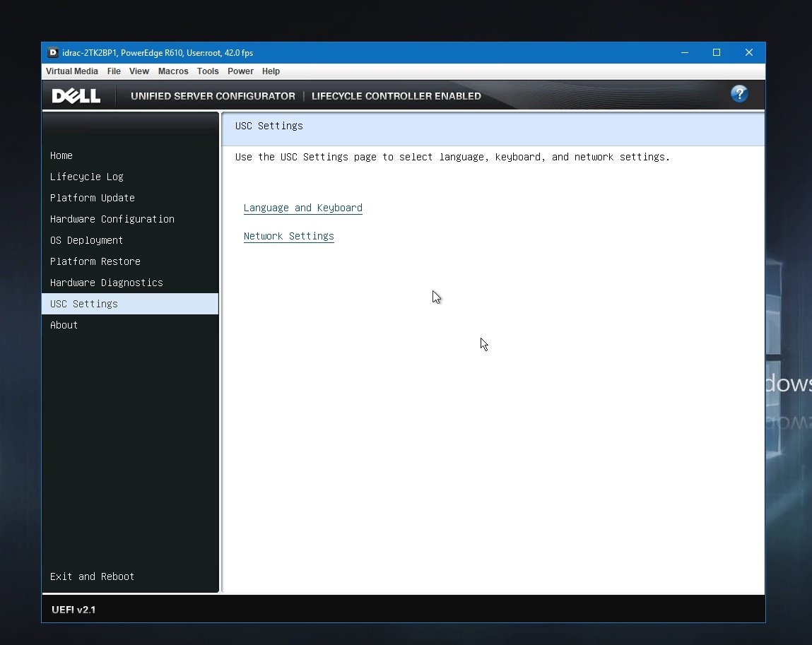Open the Power menu
812x645 pixels.
(240, 71)
